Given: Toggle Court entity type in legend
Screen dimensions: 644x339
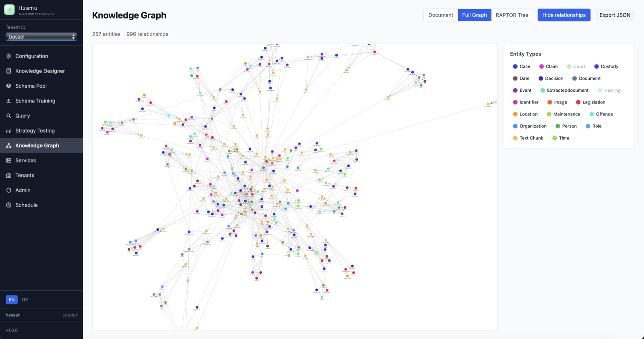Looking at the screenshot, I should click(576, 66).
